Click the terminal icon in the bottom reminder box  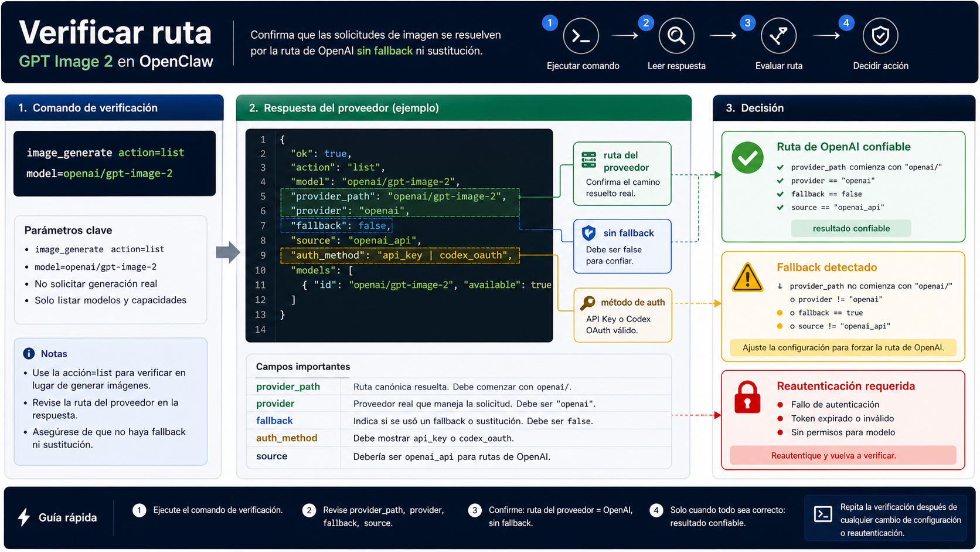tap(823, 514)
